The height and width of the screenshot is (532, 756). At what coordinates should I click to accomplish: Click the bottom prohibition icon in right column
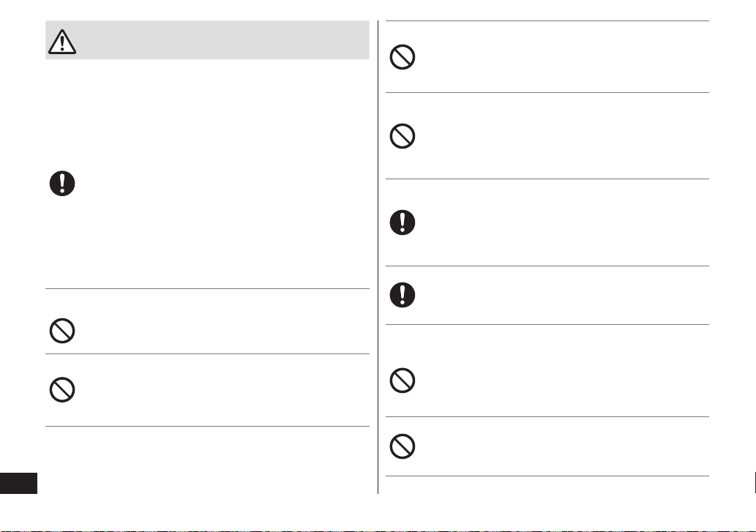click(402, 446)
